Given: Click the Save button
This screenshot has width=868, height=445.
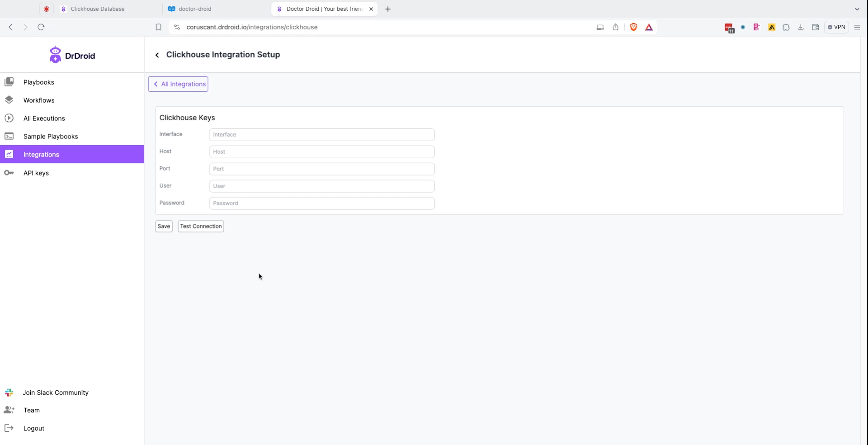Looking at the screenshot, I should [164, 226].
